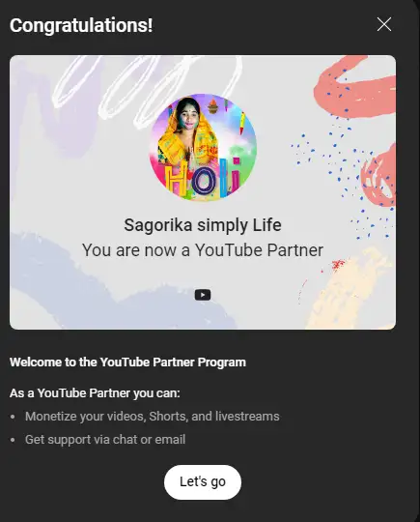Close the Congratulations dialog with the X

pos(384,24)
